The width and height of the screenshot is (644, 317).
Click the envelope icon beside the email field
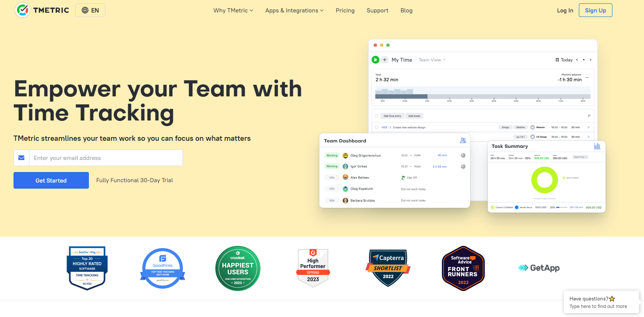coord(21,158)
